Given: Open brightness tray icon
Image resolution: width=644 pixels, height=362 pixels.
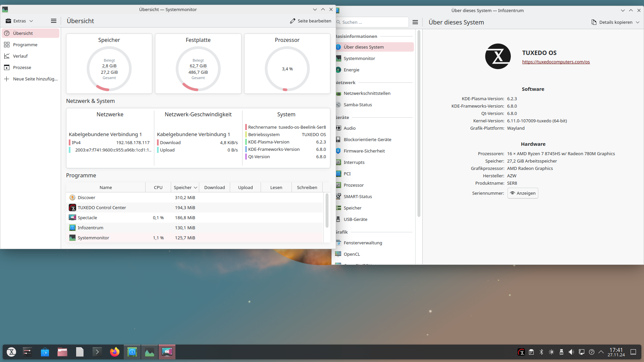Looking at the screenshot, I should [x=551, y=352].
